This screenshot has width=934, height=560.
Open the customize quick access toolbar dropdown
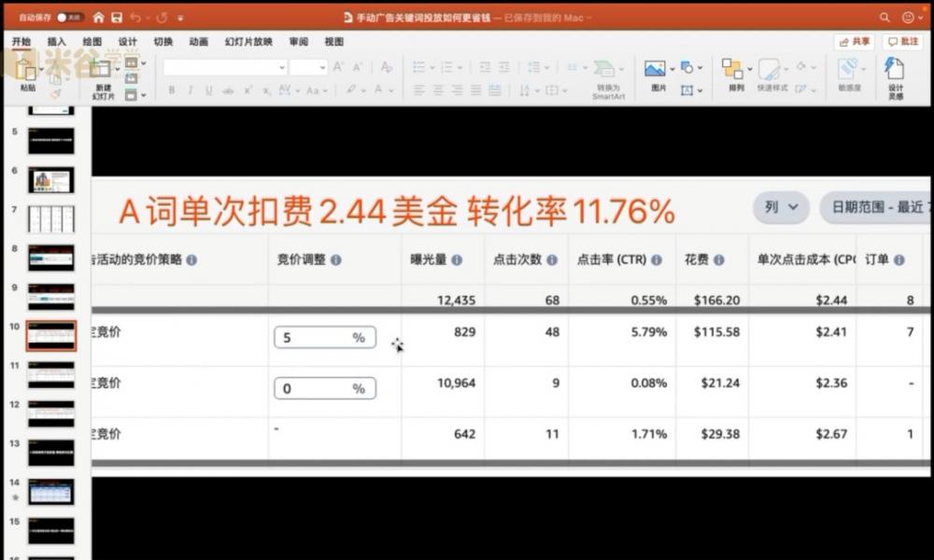180,18
